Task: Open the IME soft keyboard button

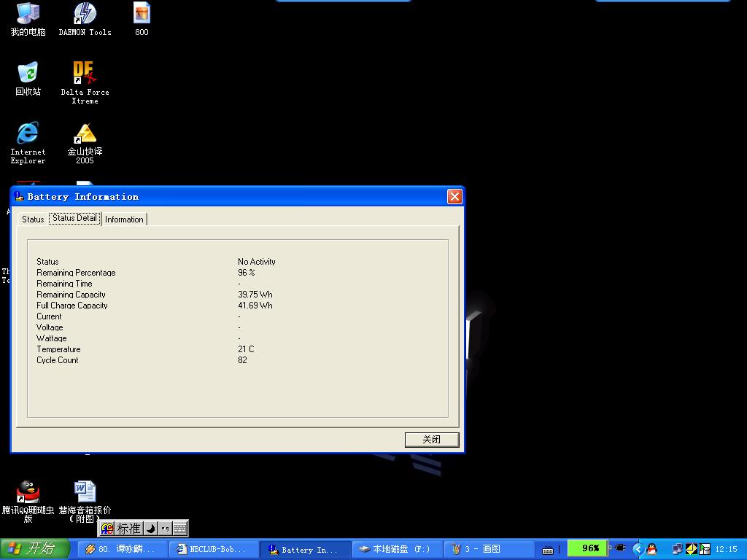Action: (x=179, y=529)
